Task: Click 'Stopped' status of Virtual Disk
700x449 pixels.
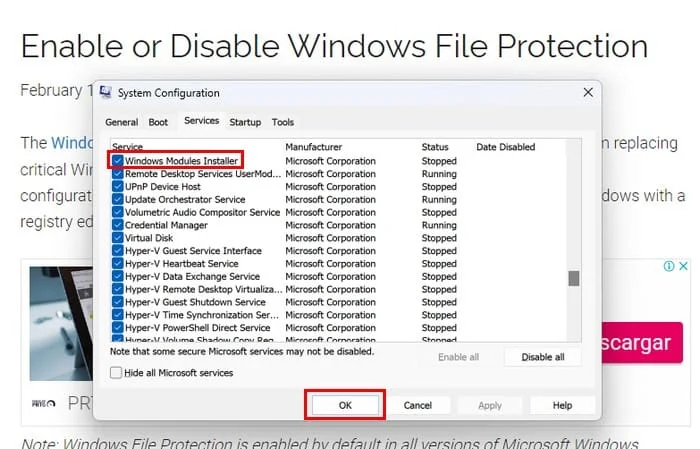Action: click(439, 238)
